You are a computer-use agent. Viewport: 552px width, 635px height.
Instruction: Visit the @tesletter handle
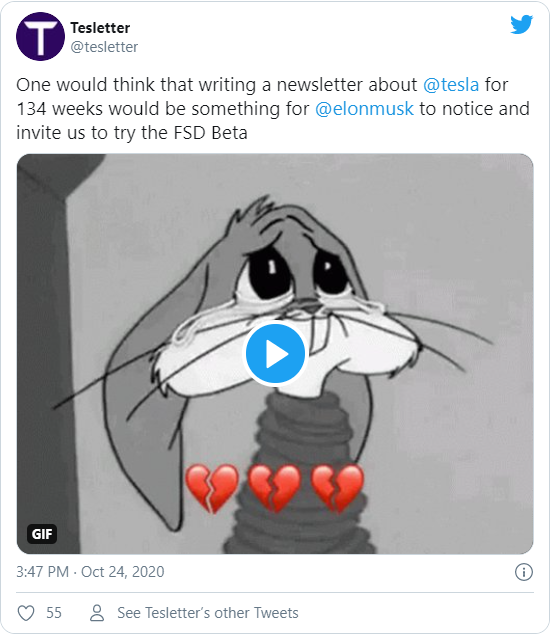tap(104, 47)
